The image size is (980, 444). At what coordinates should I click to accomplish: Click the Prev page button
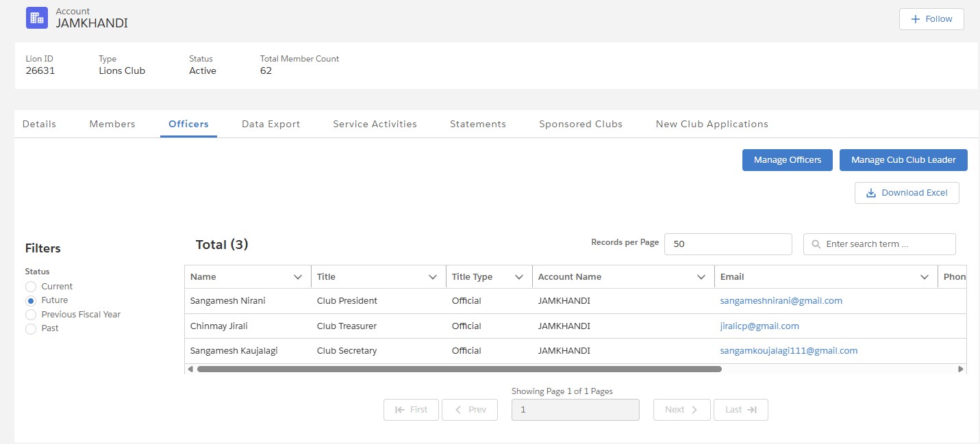coord(470,410)
